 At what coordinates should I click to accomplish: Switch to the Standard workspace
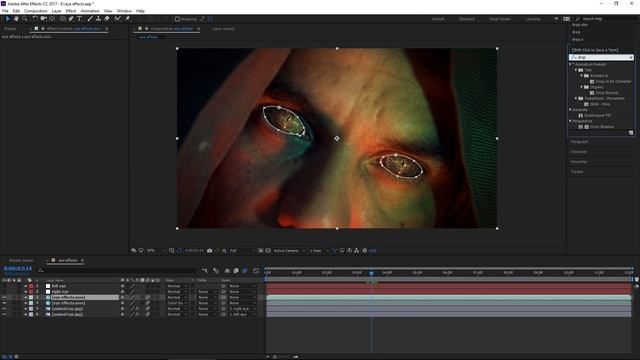pos(467,19)
